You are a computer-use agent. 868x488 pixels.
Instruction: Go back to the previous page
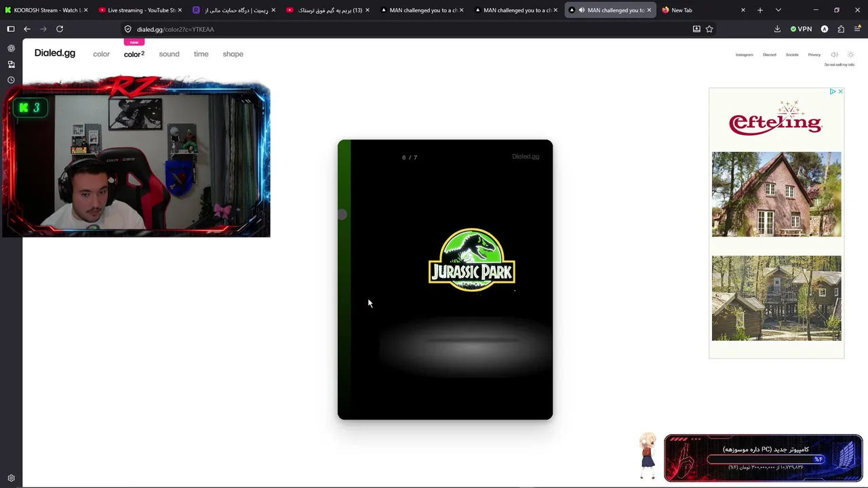point(27,29)
